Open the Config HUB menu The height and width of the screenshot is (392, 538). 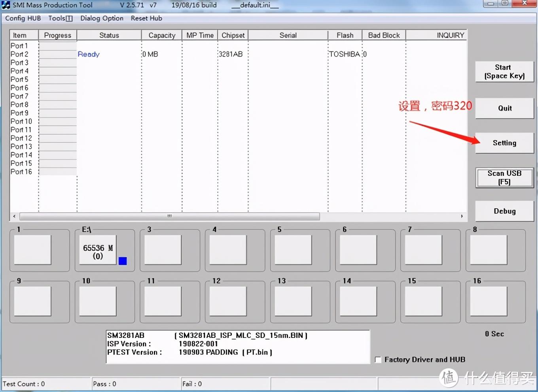point(23,18)
